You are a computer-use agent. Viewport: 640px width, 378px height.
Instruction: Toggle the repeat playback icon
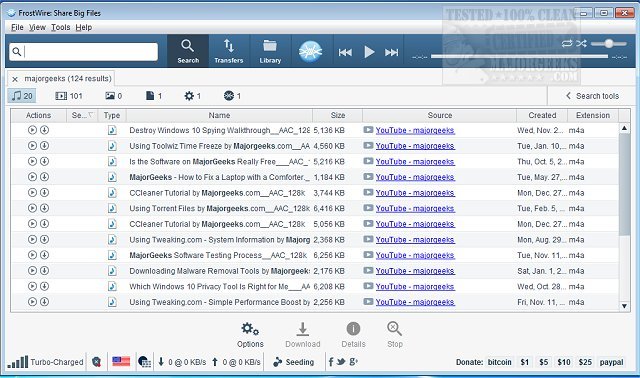coord(567,43)
